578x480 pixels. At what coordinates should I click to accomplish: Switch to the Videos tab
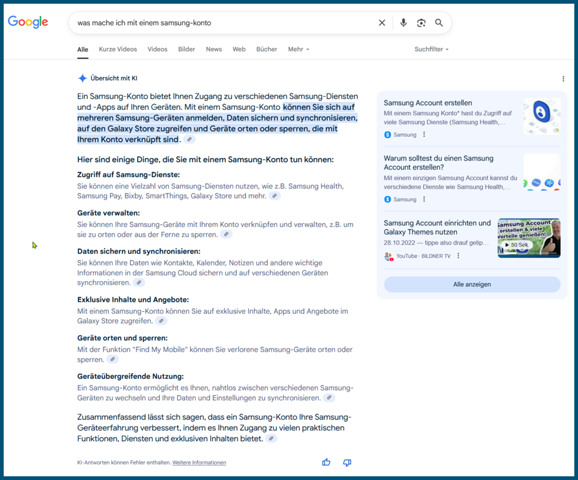point(157,49)
